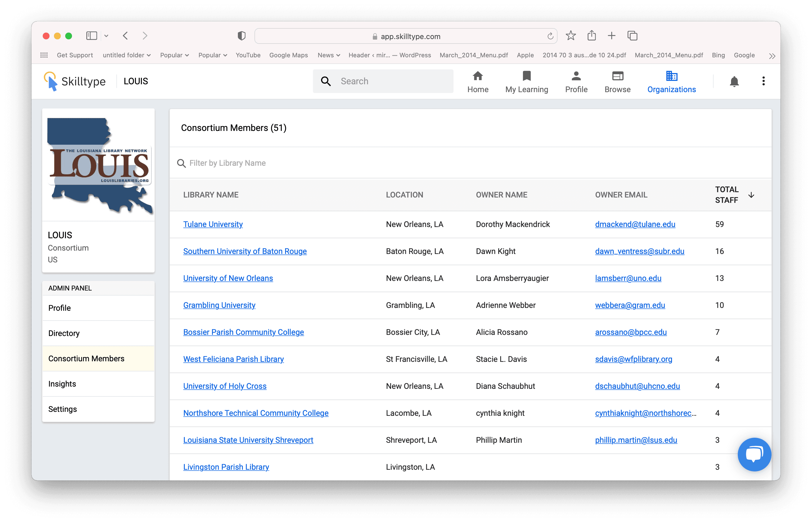Image resolution: width=812 pixels, height=522 pixels.
Task: Click the notifications bell icon
Action: tap(734, 81)
